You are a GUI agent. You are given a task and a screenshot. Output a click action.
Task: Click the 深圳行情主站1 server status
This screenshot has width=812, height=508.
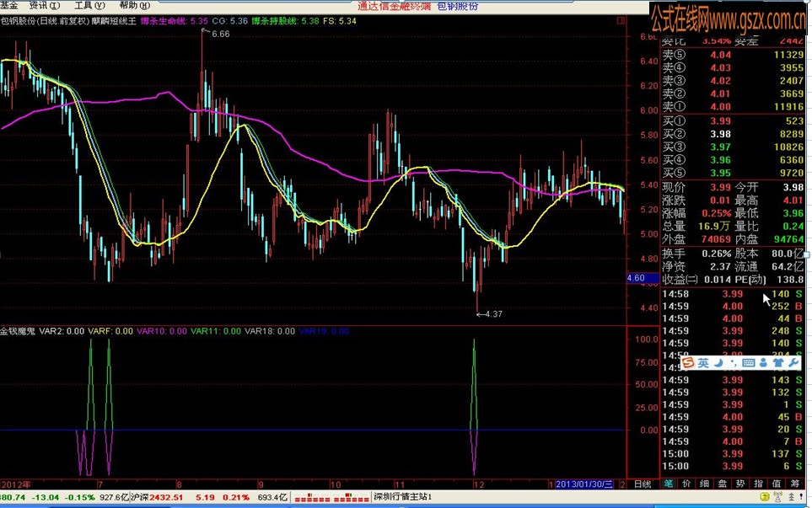[x=402, y=496]
